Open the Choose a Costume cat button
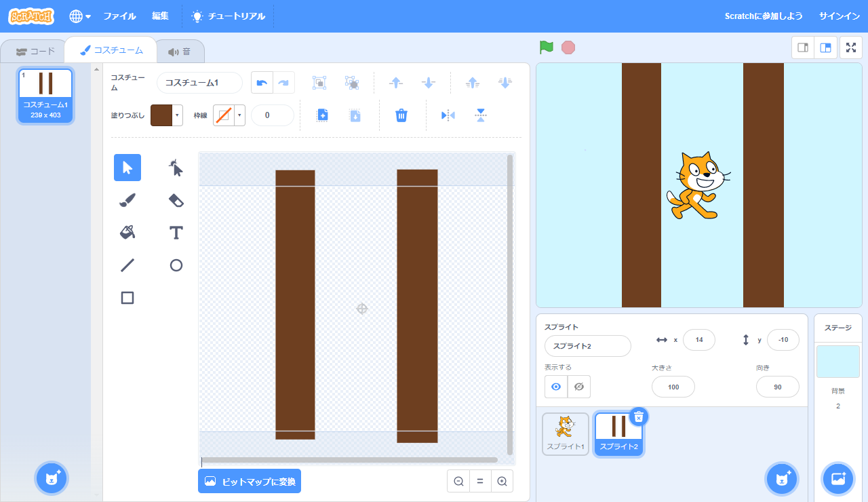 coord(52,478)
